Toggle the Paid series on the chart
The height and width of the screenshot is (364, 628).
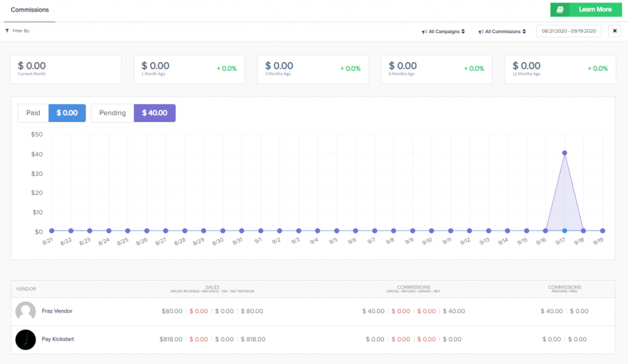[x=33, y=113]
